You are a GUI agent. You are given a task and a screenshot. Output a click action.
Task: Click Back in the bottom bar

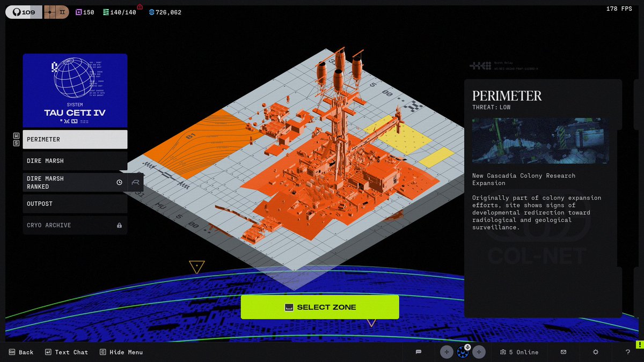(x=21, y=352)
